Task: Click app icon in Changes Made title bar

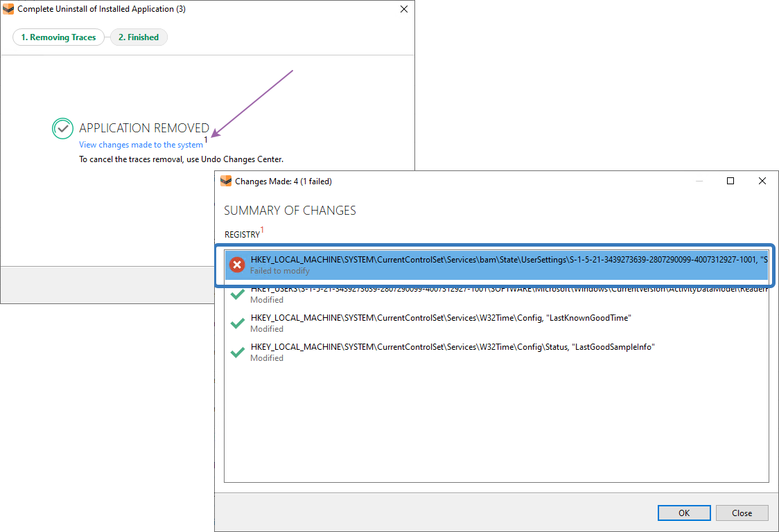Action: click(x=225, y=181)
